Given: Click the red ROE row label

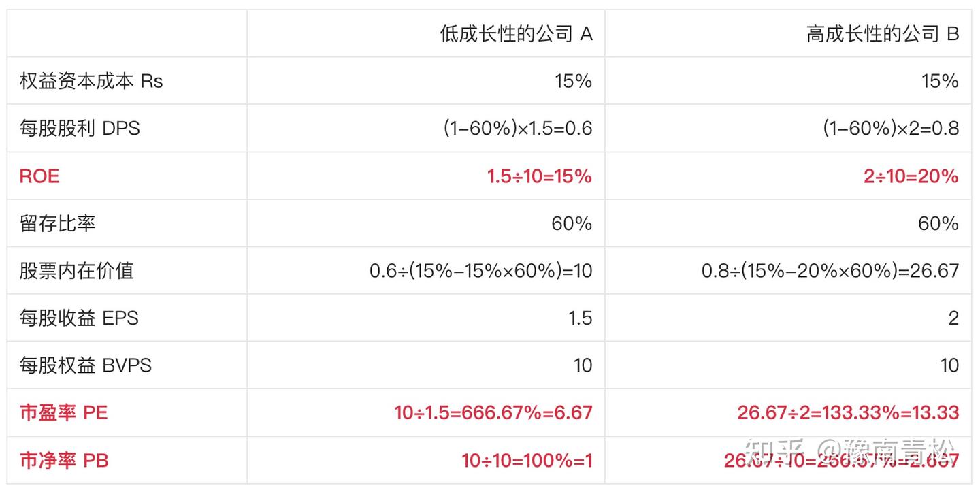Looking at the screenshot, I should 39,176.
